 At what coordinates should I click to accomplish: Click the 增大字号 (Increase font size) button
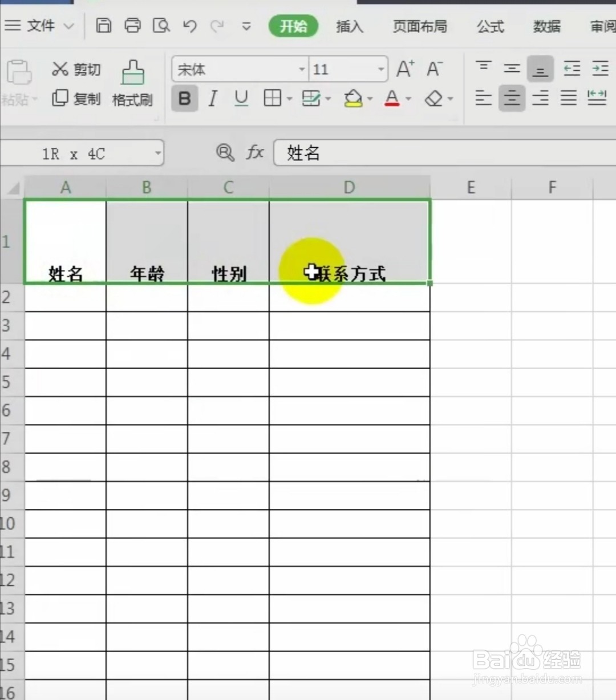405,68
